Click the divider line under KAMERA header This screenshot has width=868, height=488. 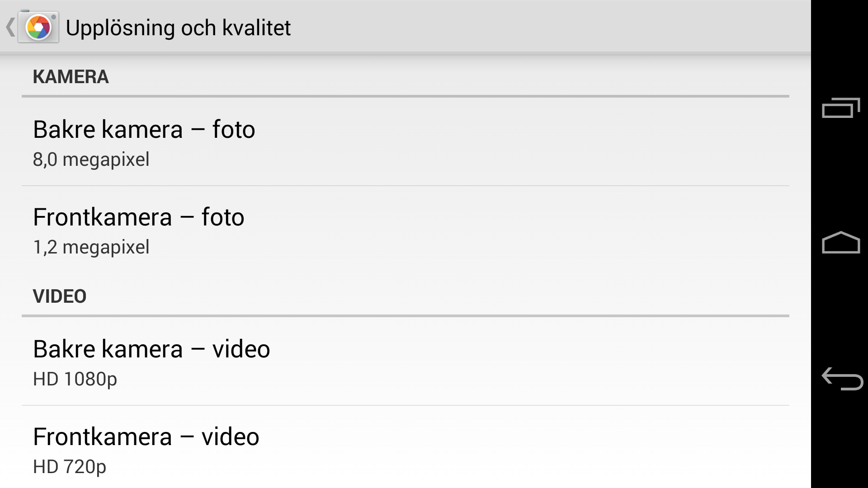[406, 96]
